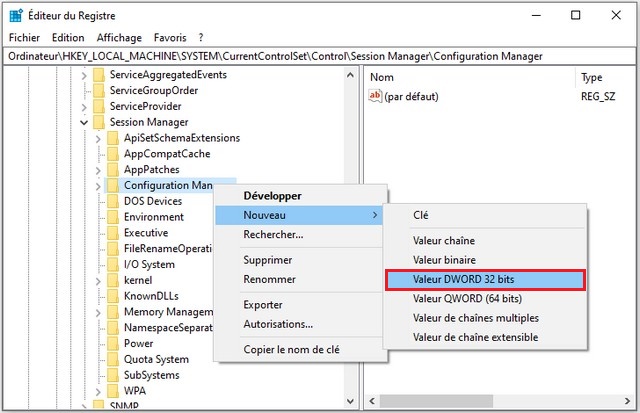Viewport: 640px width, 413px height.
Task: Click the registry path address bar
Action: [320, 56]
